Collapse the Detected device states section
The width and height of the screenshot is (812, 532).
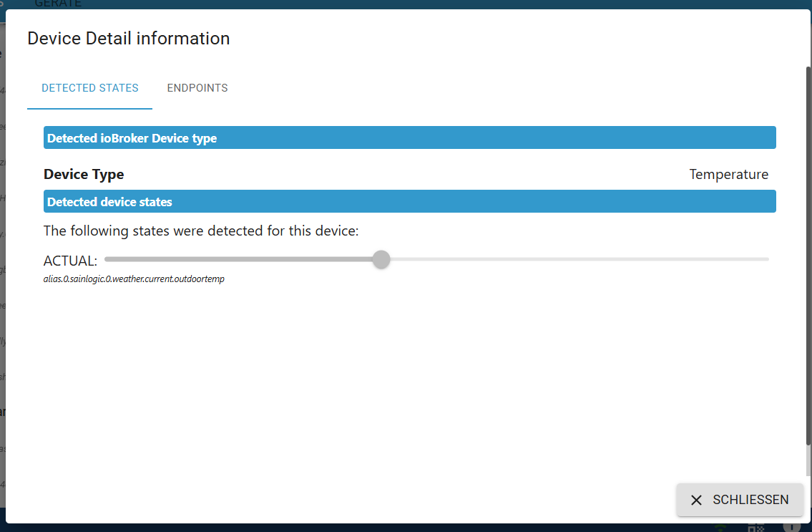(x=410, y=201)
